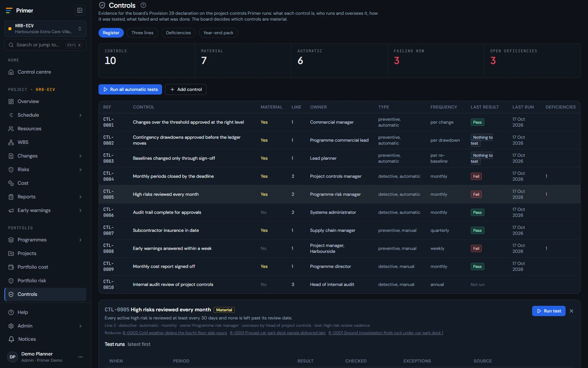This screenshot has width=588, height=368.
Task: Expand the Reports submenu
Action: pyautogui.click(x=80, y=197)
